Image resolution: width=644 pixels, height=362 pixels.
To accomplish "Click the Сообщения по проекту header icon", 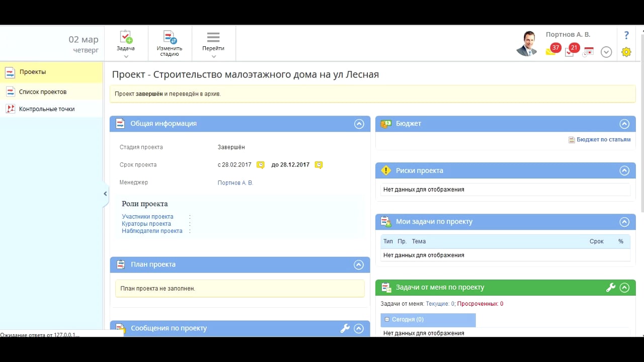I will click(121, 328).
